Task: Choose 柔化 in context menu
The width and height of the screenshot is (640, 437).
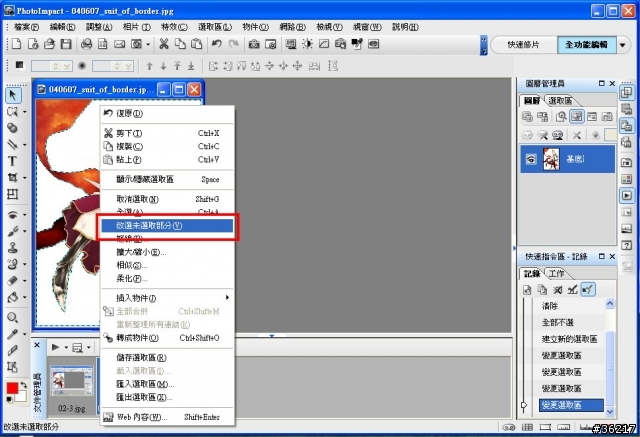Action: 167,278
